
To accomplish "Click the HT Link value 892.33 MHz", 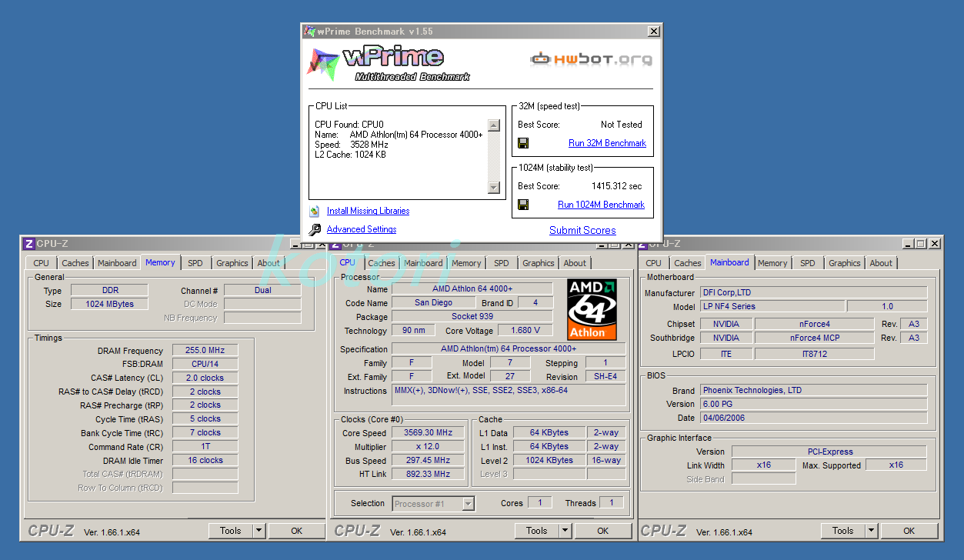I will [428, 475].
